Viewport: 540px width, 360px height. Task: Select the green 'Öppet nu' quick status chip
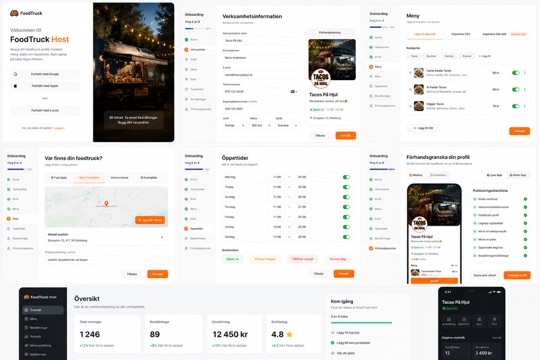(233, 259)
